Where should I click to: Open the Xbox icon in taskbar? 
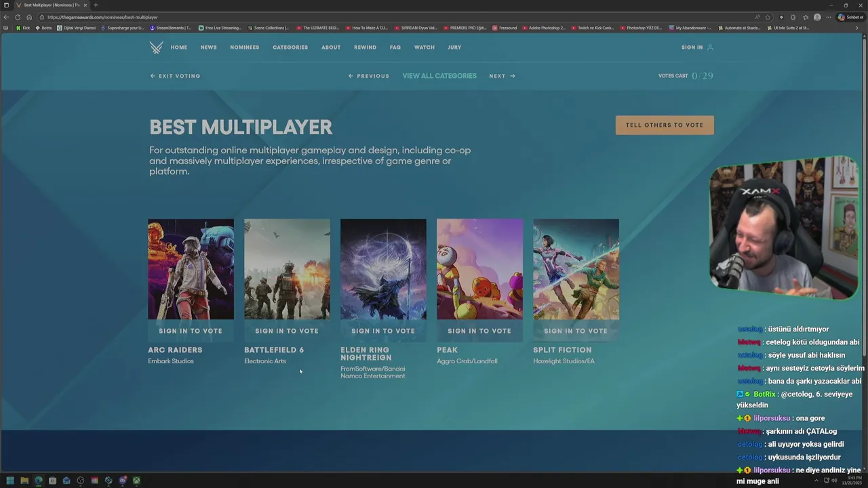coord(136,481)
